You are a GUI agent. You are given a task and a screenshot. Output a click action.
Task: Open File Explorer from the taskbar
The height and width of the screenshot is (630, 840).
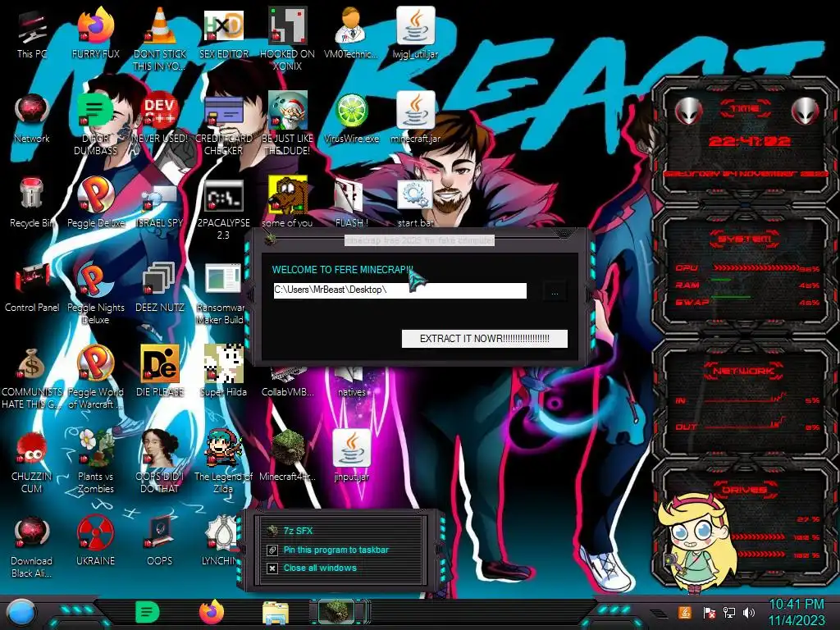click(x=276, y=613)
